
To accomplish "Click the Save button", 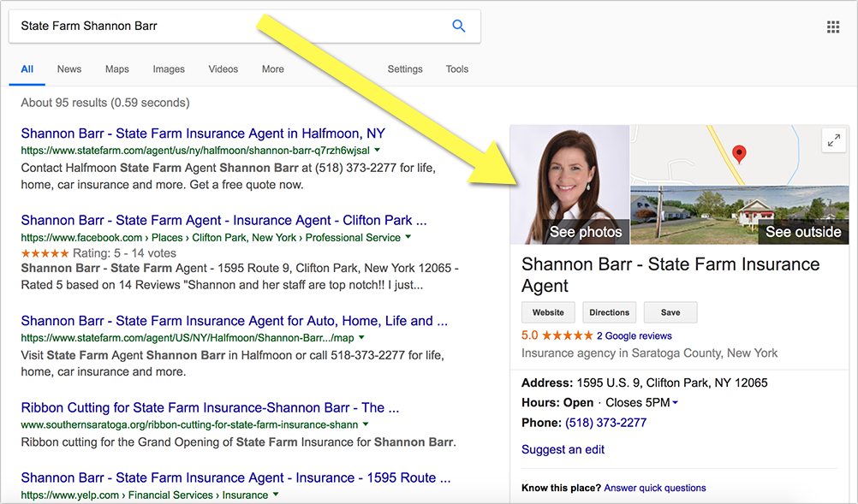I will 670,312.
